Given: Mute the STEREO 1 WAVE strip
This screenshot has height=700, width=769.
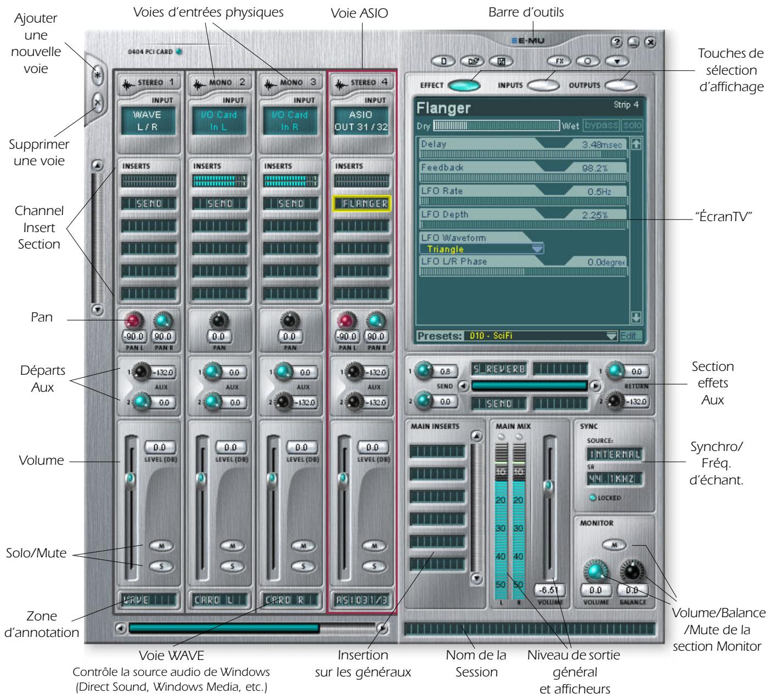Looking at the screenshot, I should point(161,546).
